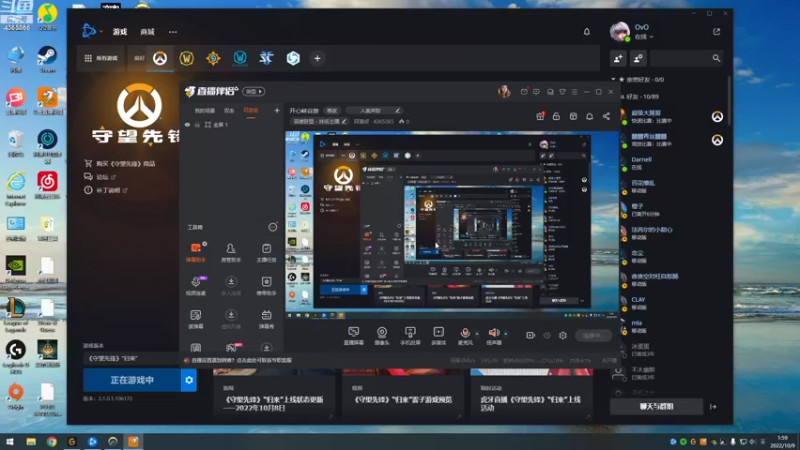Screen dimensions: 800x450
Task: Switch to the 所有游戏 all games tab
Action: coord(101,58)
